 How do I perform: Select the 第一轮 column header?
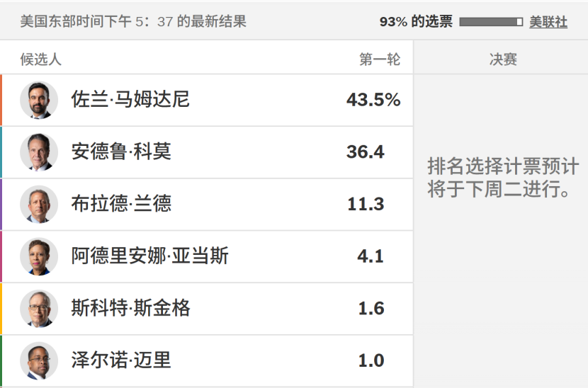(x=380, y=59)
